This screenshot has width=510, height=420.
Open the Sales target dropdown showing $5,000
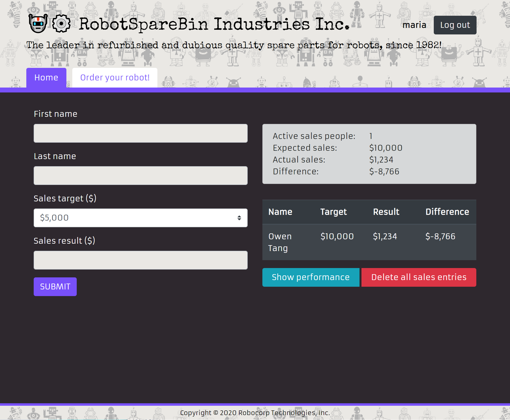[140, 218]
